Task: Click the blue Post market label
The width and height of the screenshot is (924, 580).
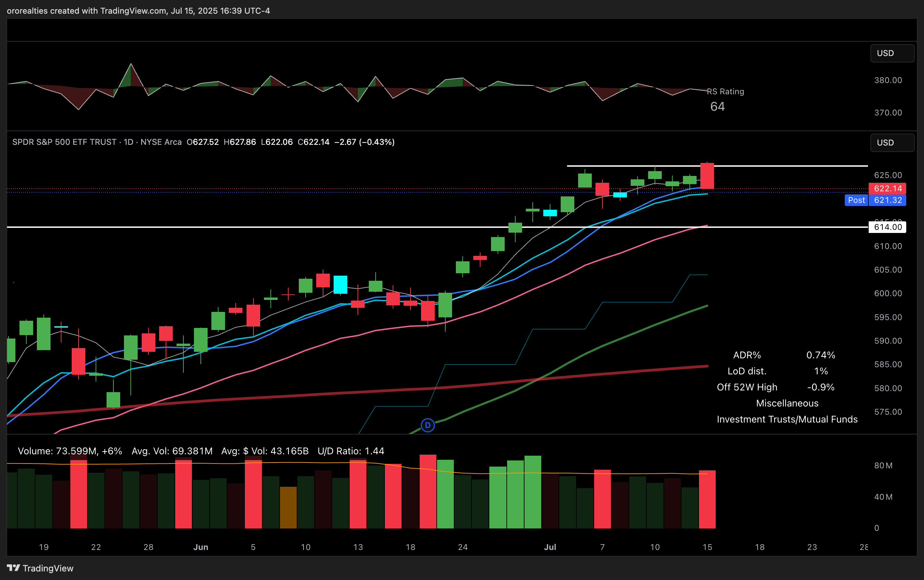Action: point(856,200)
